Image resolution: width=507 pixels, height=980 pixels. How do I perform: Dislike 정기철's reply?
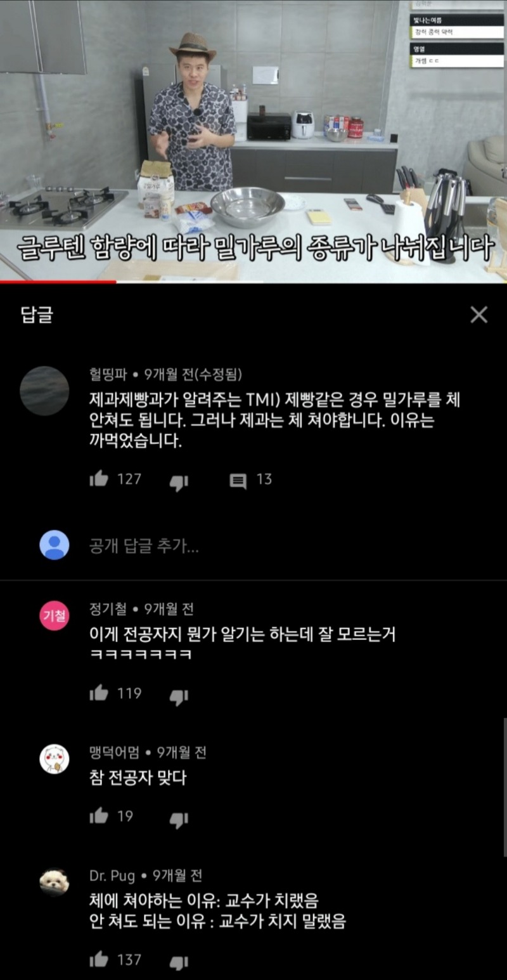[179, 696]
